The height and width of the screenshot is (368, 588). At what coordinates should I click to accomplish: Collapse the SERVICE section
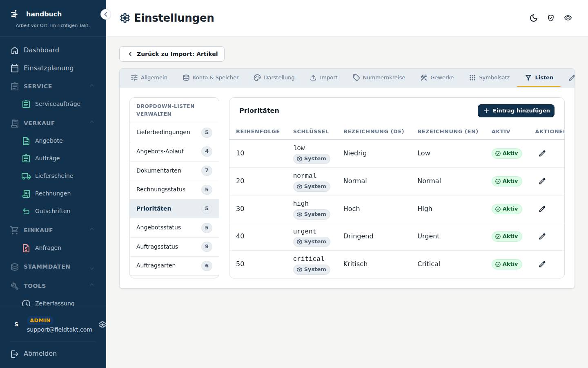click(x=53, y=86)
